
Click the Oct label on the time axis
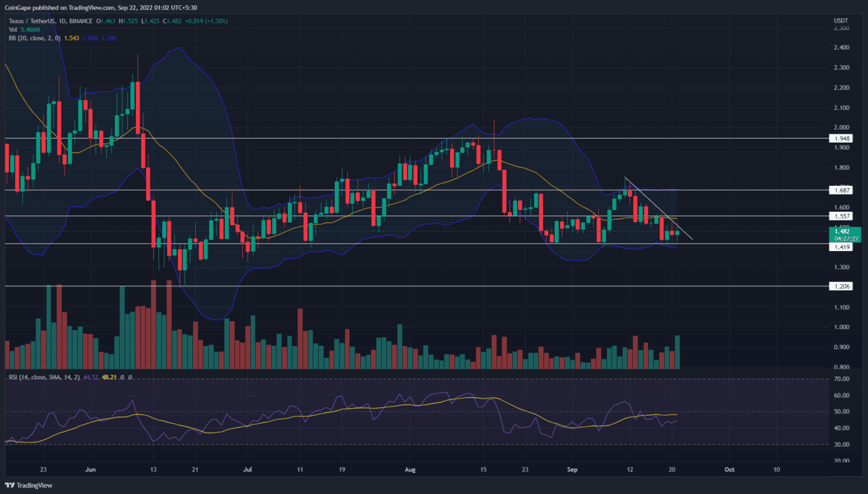point(728,469)
